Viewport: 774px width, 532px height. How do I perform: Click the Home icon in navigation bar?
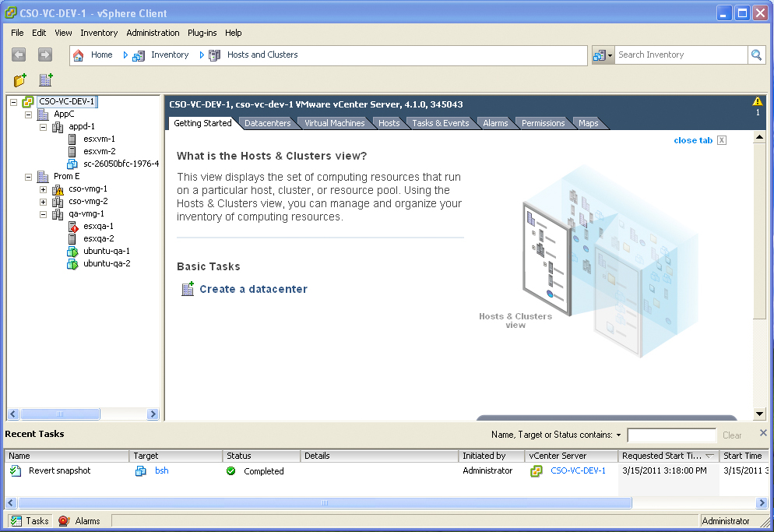coord(79,55)
